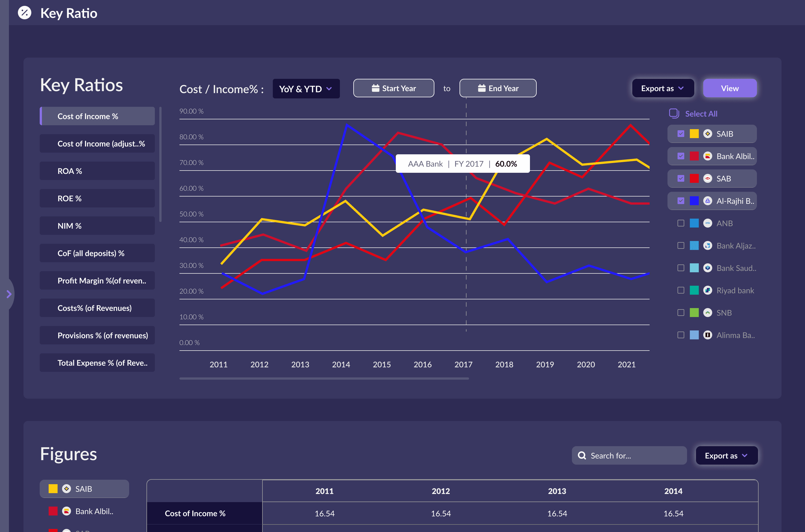
Task: Click the ANB bank logo icon
Action: [707, 223]
